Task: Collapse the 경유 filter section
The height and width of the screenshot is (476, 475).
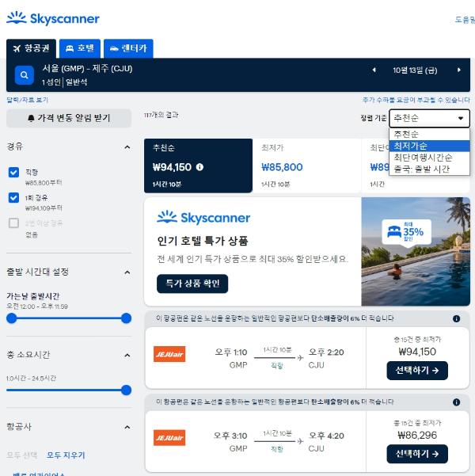Action: [127, 147]
